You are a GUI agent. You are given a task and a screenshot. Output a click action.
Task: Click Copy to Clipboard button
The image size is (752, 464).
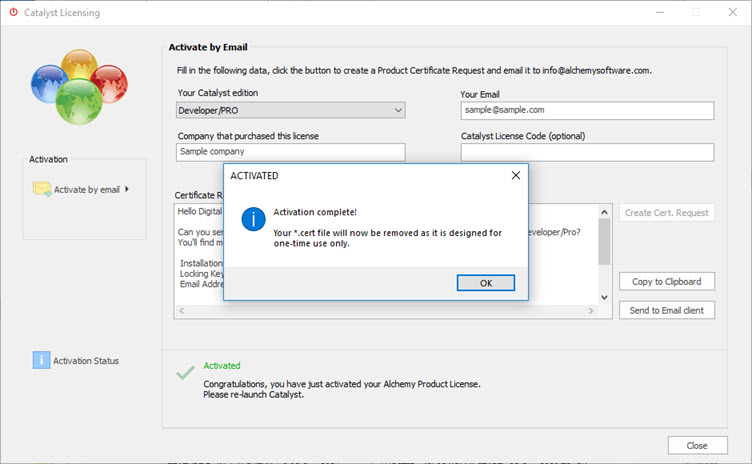coord(666,281)
